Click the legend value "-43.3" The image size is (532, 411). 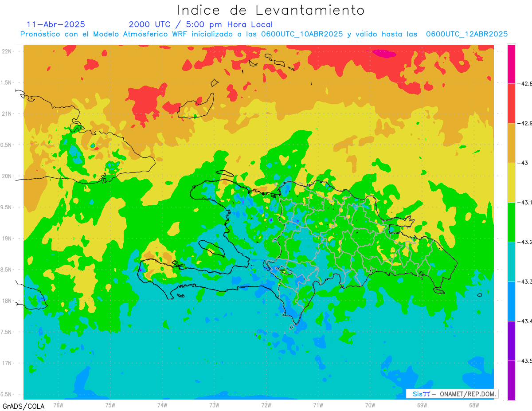click(x=525, y=282)
